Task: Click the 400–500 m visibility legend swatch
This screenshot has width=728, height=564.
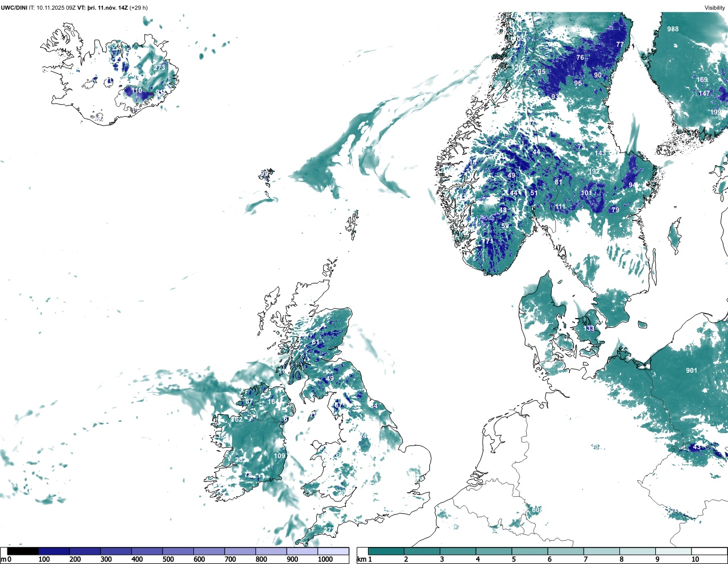Action: [147, 551]
